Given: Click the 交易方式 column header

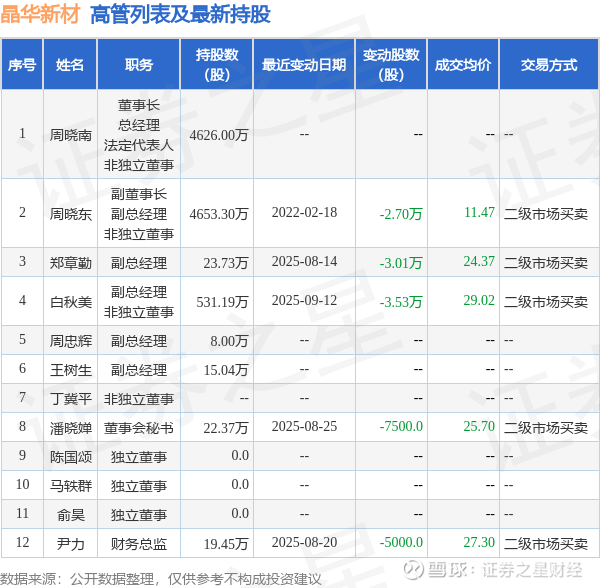Looking at the screenshot, I should [x=549, y=64].
